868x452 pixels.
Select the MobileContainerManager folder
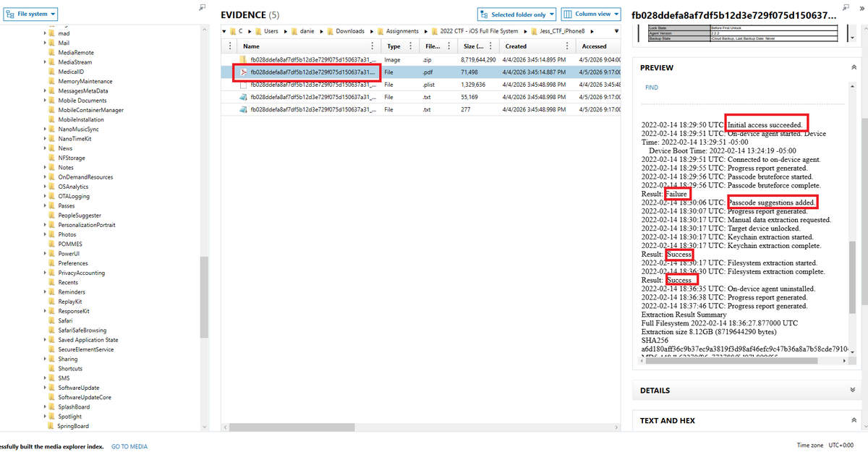[90, 110]
